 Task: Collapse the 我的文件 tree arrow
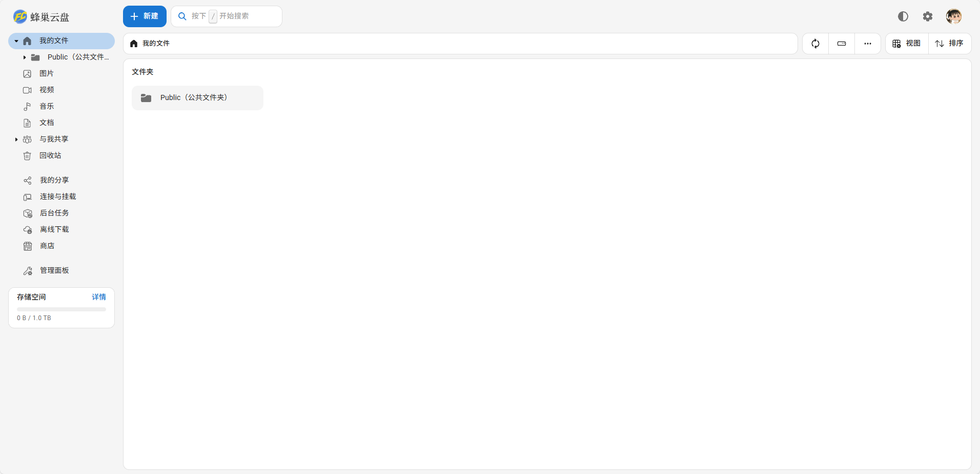coord(16,41)
